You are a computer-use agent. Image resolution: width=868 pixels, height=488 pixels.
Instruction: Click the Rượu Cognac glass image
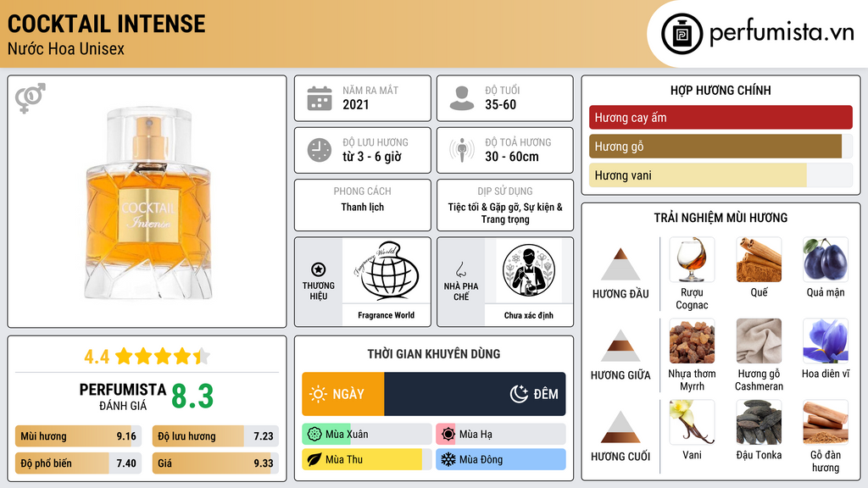[692, 260]
